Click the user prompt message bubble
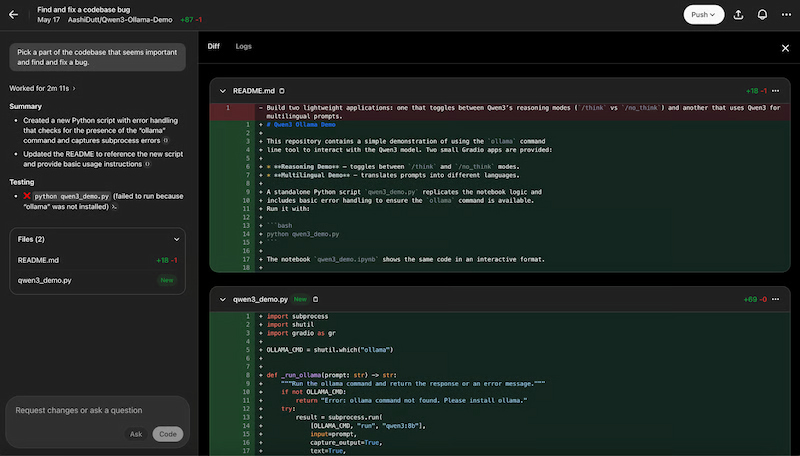Image resolution: width=800 pixels, height=456 pixels. click(97, 57)
